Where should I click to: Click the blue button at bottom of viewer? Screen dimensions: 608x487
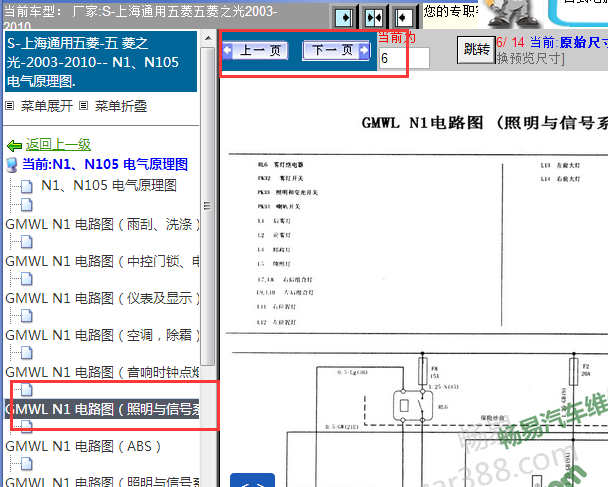[x=252, y=480]
